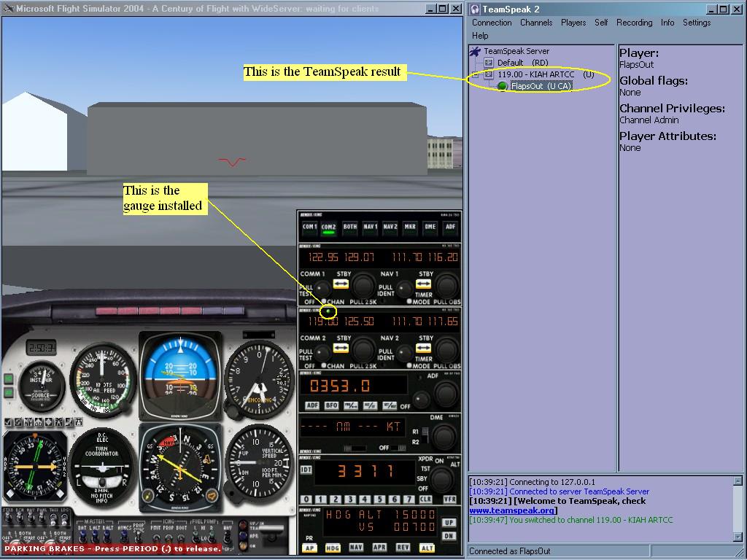Open TeamSpeak Connection menu
The height and width of the screenshot is (560, 747).
(492, 23)
